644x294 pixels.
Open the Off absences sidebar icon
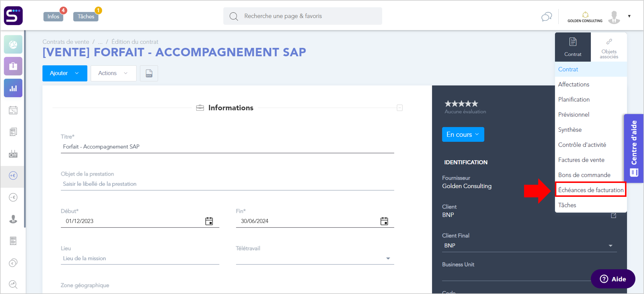[x=13, y=154]
